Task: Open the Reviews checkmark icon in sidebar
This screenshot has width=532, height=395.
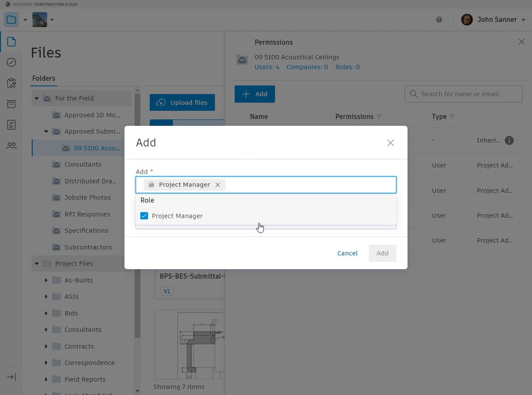Action: pyautogui.click(x=11, y=62)
